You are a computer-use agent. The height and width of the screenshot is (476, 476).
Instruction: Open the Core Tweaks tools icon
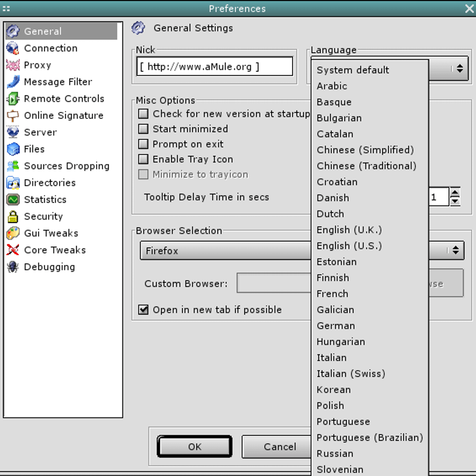point(13,250)
